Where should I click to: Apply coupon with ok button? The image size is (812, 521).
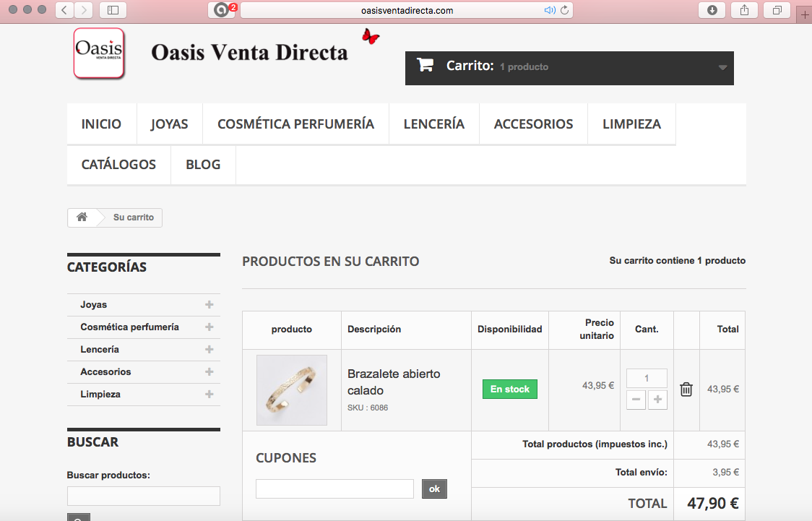(434, 489)
